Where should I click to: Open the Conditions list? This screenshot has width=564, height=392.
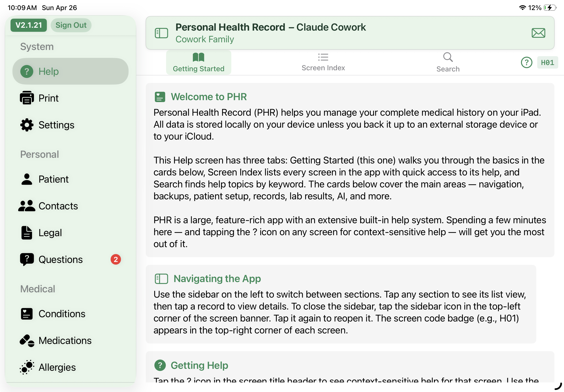[70, 314]
